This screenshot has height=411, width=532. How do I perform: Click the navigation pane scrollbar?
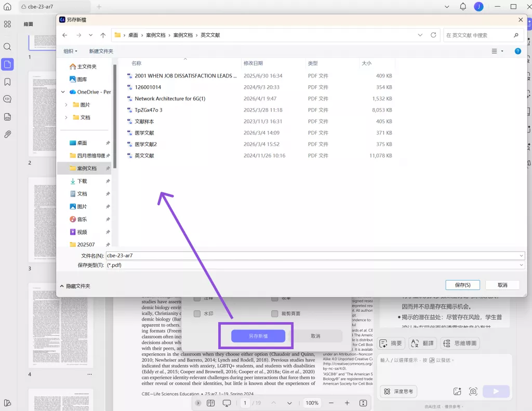(115, 116)
